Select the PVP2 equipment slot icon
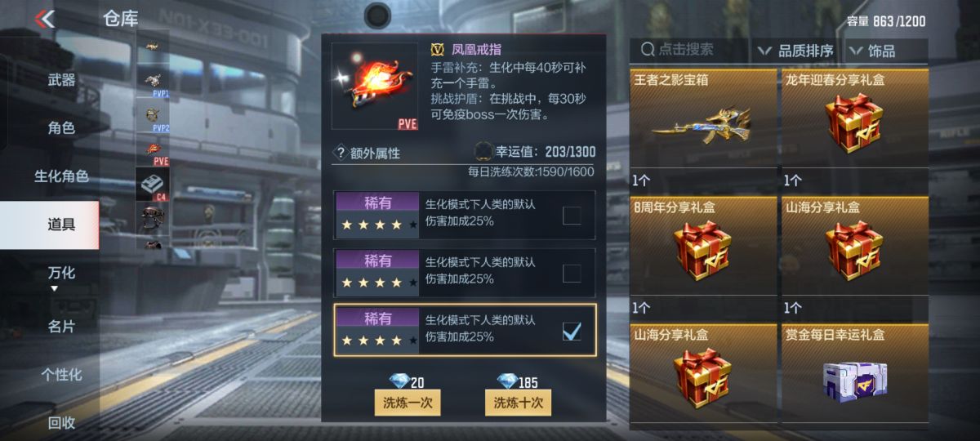 (152, 116)
